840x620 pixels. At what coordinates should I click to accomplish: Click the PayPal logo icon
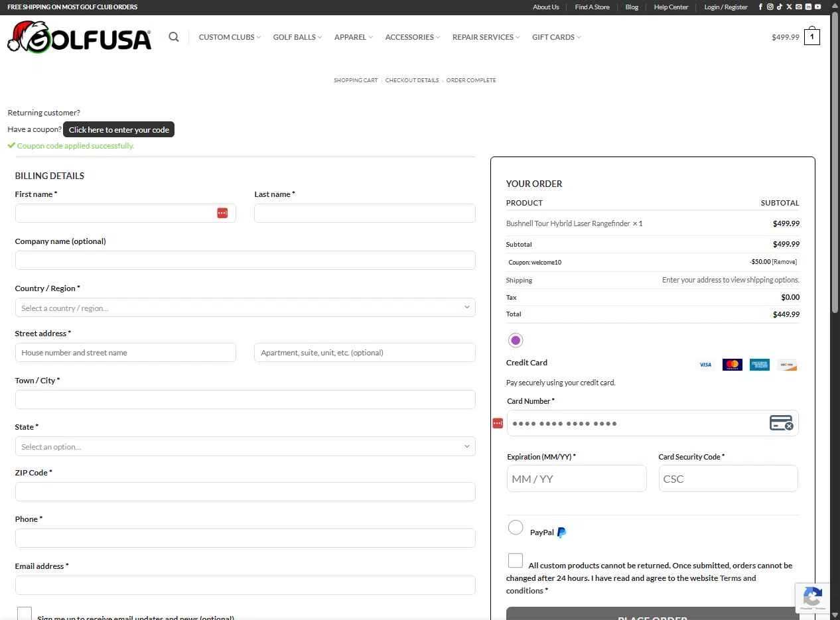561,532
